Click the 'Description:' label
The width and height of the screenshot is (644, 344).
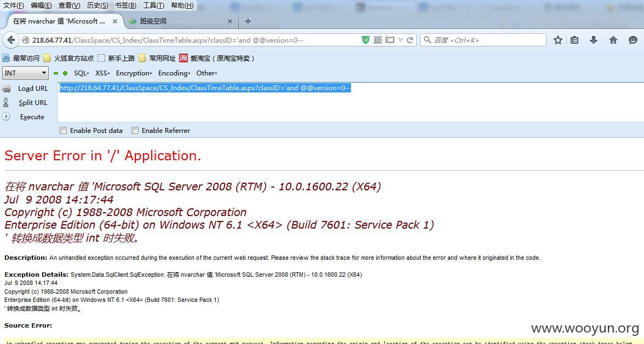(26, 258)
